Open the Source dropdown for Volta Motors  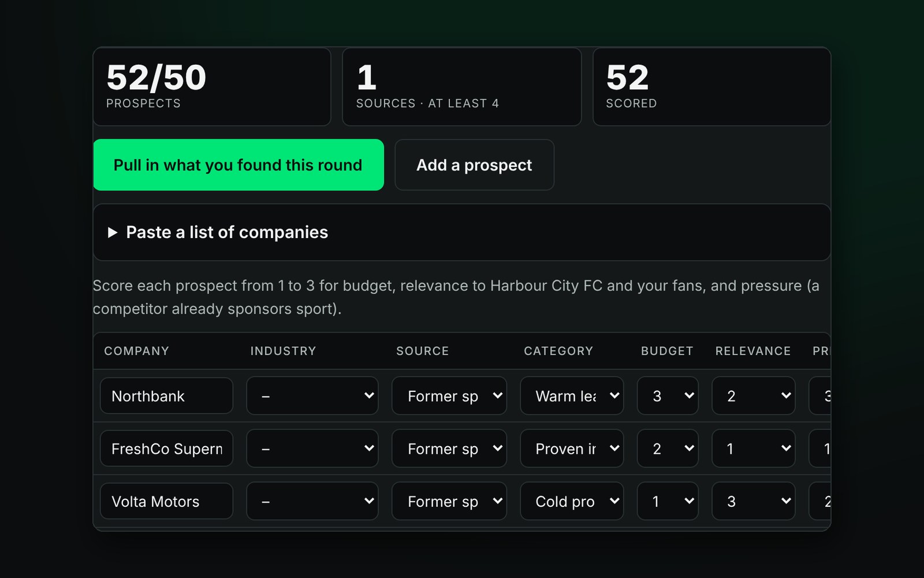coord(449,501)
